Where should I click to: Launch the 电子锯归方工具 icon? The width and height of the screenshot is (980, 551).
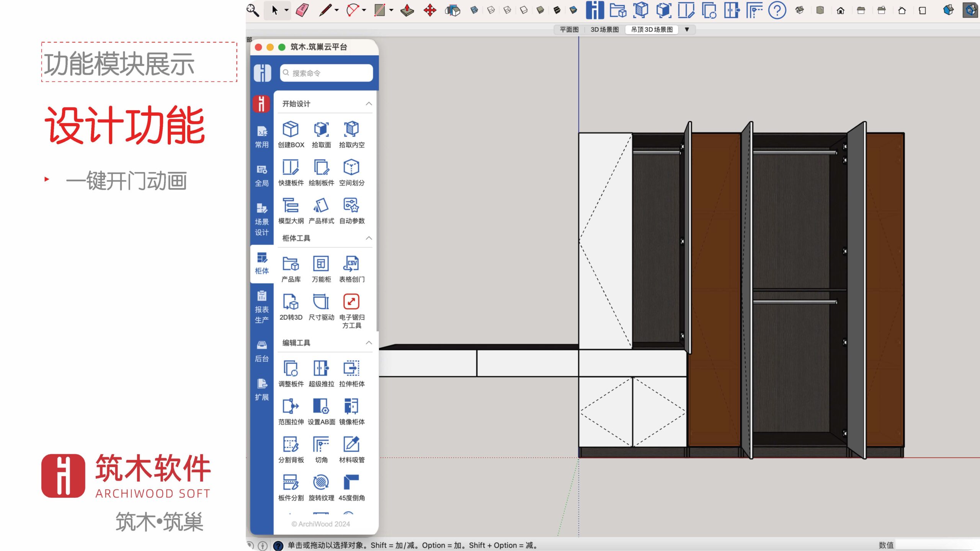[351, 302]
